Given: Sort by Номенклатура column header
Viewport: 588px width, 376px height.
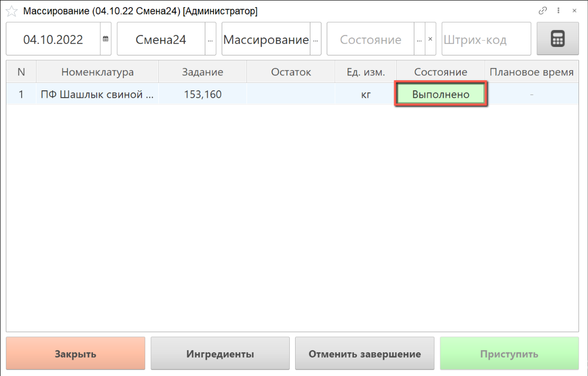Looking at the screenshot, I should 97,72.
